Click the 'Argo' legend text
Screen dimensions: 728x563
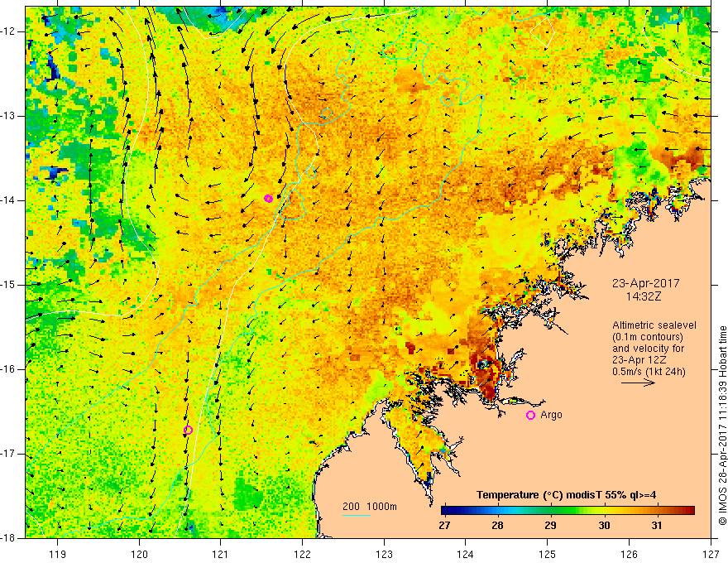(x=551, y=415)
